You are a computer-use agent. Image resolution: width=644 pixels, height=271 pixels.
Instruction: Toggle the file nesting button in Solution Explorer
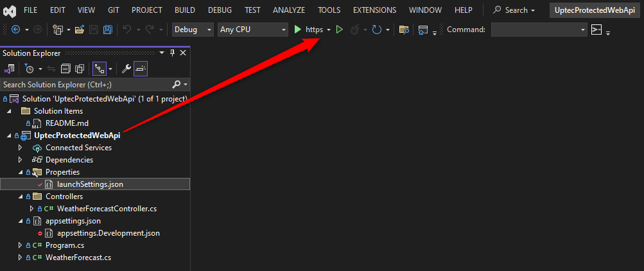click(99, 69)
